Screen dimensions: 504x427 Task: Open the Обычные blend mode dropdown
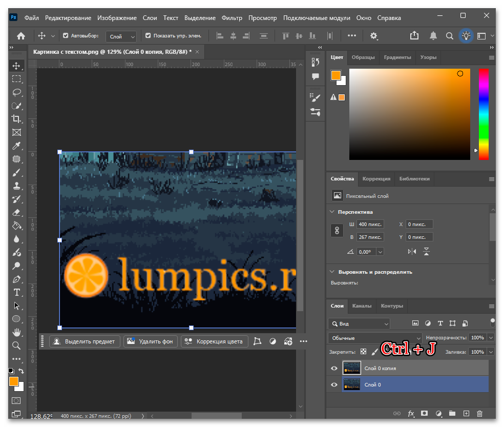(x=375, y=338)
